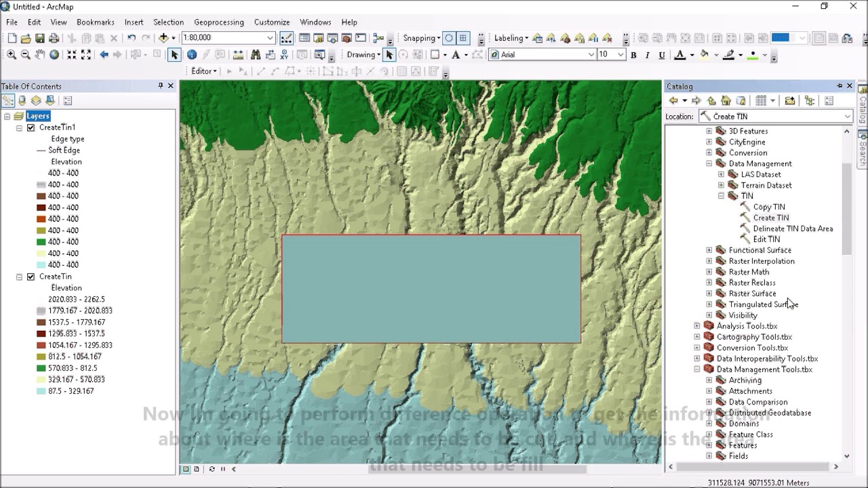868x488 pixels.
Task: Click the New Map File icon
Action: (x=12, y=39)
